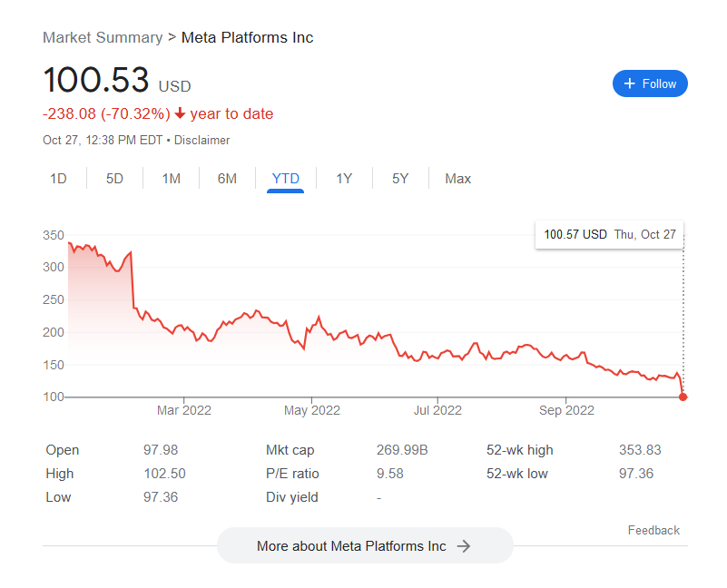727x588 pixels.
Task: Show the 5Y price history
Action: point(400,179)
